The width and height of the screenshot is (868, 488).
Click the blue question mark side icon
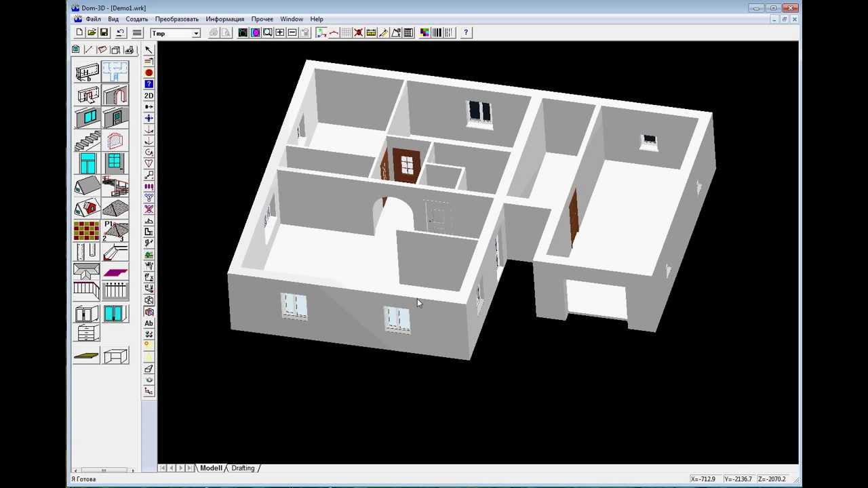point(149,84)
